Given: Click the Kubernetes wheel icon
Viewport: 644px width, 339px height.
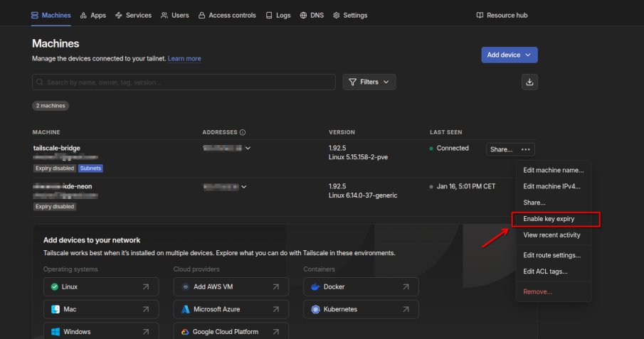Looking at the screenshot, I should click(x=315, y=309).
